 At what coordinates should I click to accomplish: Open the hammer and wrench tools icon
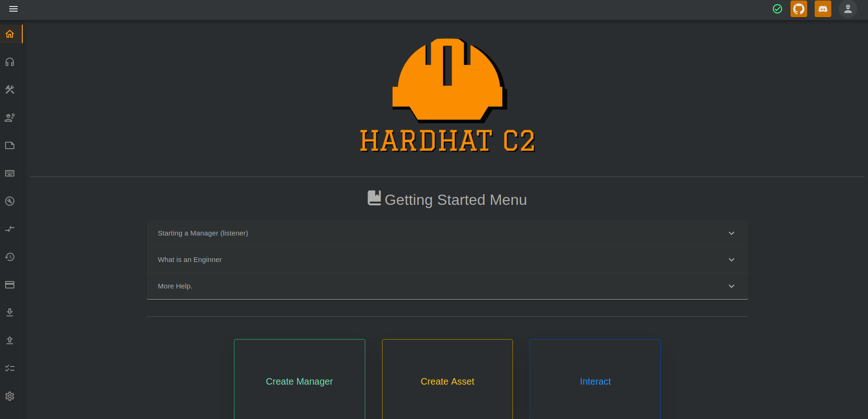pos(10,90)
